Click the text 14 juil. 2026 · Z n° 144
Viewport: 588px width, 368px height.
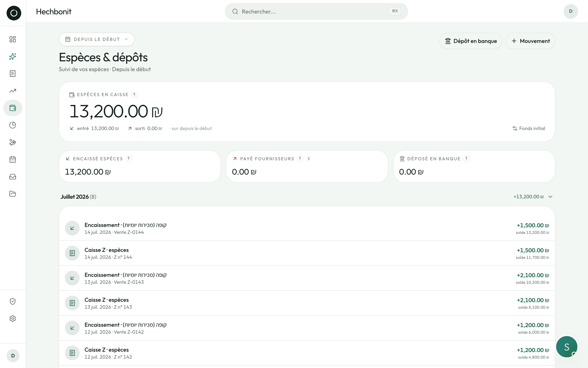108,257
